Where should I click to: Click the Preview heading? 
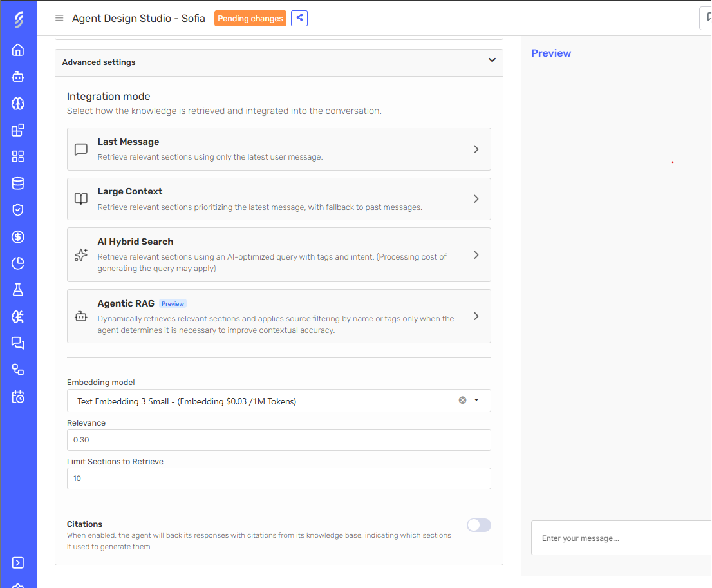point(551,53)
